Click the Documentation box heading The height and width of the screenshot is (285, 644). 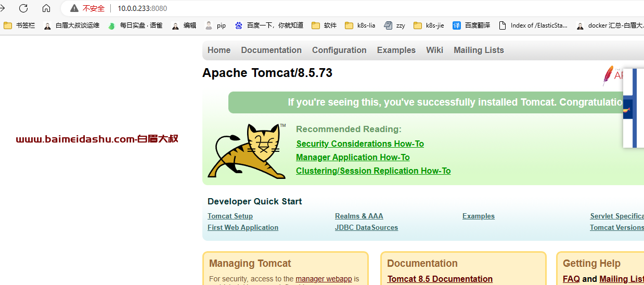coord(422,263)
